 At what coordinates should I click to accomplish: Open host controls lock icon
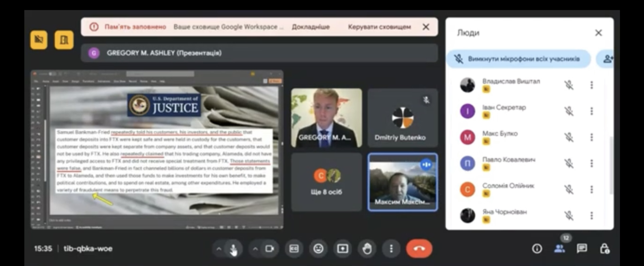[x=605, y=249]
